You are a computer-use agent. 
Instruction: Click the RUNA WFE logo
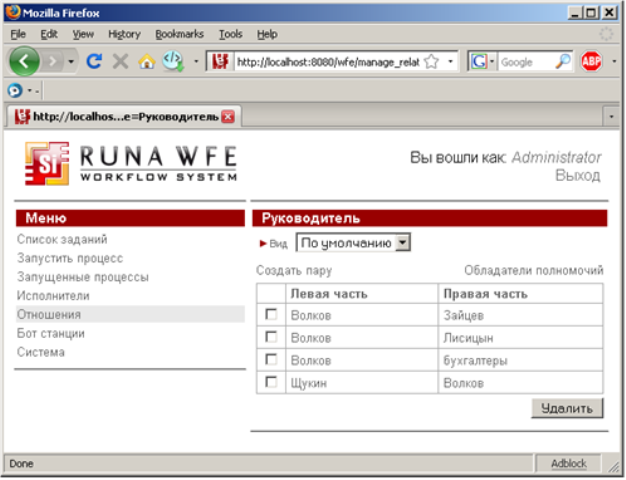(x=131, y=163)
